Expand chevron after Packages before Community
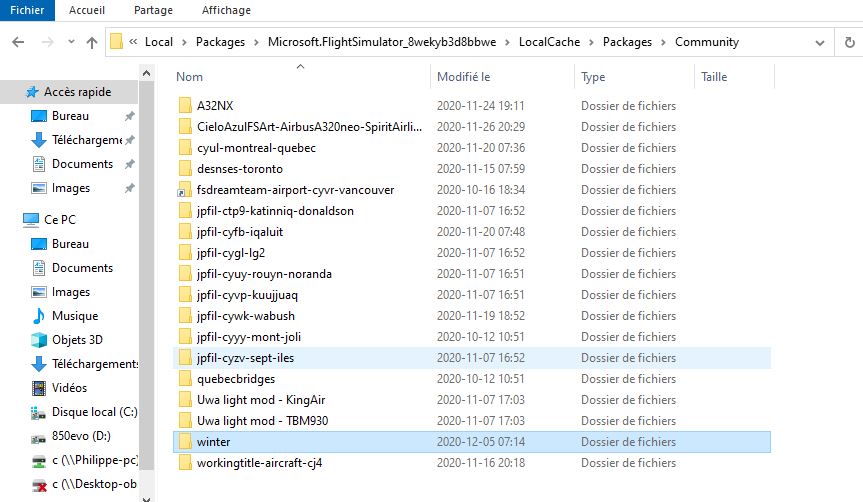The width and height of the screenshot is (863, 502). point(663,42)
